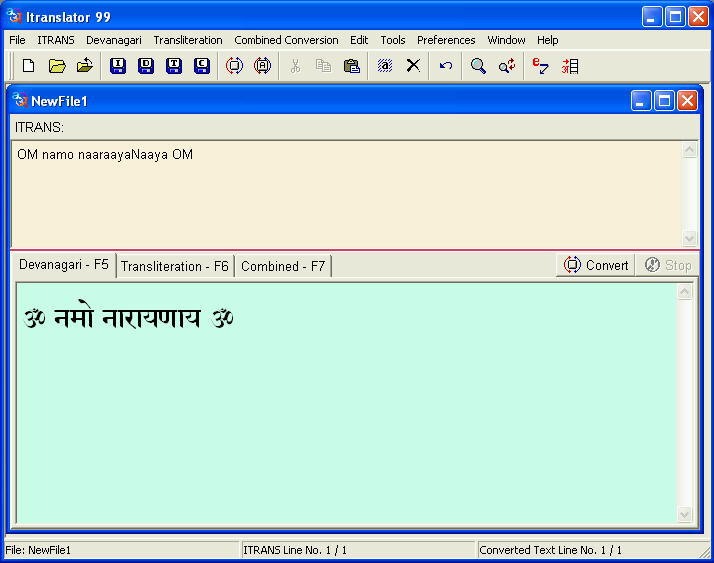Open Find and Replace magnifier-with-arrows icon
Viewport: 714px width, 563px height.
pos(506,66)
